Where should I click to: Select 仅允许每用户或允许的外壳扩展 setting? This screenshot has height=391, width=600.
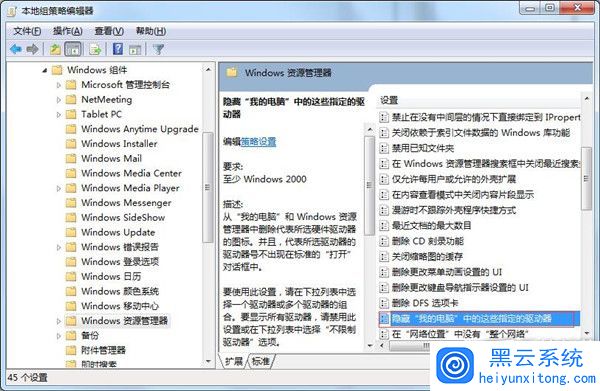pyautogui.click(x=454, y=179)
